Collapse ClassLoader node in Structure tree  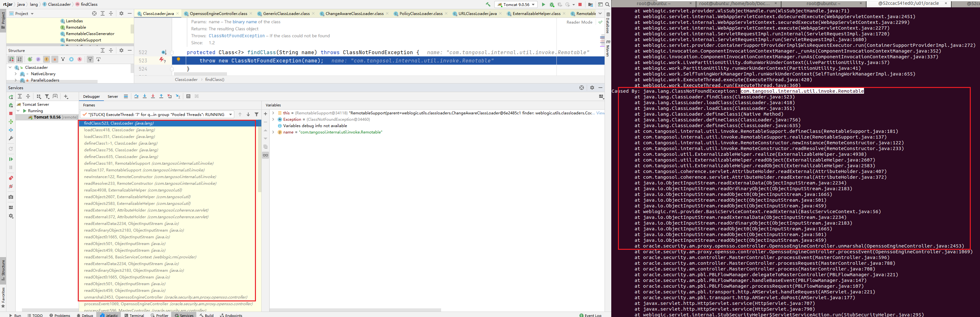(x=10, y=67)
